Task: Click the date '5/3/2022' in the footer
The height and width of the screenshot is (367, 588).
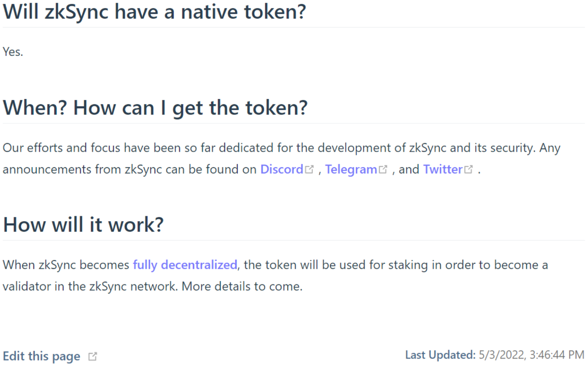Action: (x=502, y=355)
